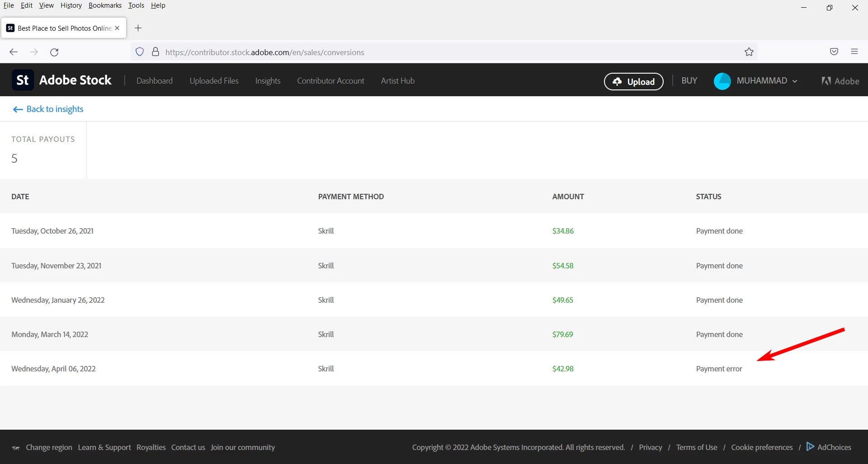Bookmark this page with the star icon
The height and width of the screenshot is (464, 868).
pyautogui.click(x=749, y=52)
